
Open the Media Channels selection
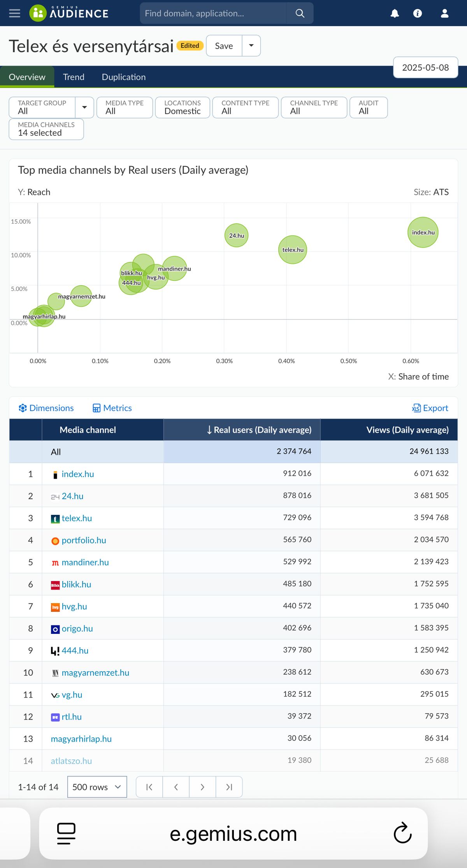[x=46, y=129]
